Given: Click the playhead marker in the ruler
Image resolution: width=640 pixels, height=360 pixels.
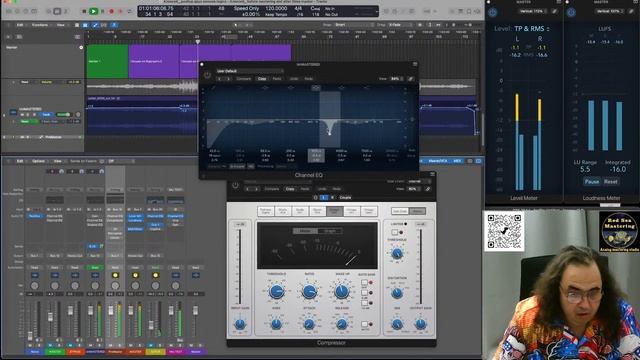Looking at the screenshot, I should pyautogui.click(x=198, y=42).
